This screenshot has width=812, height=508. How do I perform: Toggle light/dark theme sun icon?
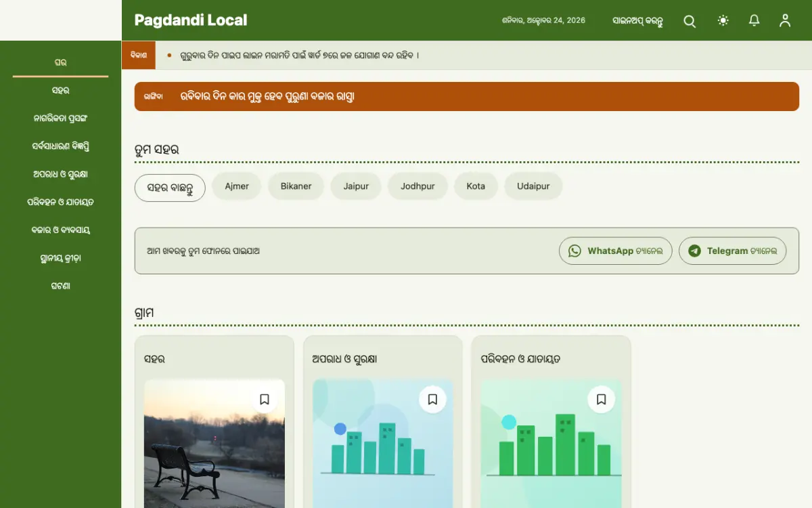click(723, 21)
